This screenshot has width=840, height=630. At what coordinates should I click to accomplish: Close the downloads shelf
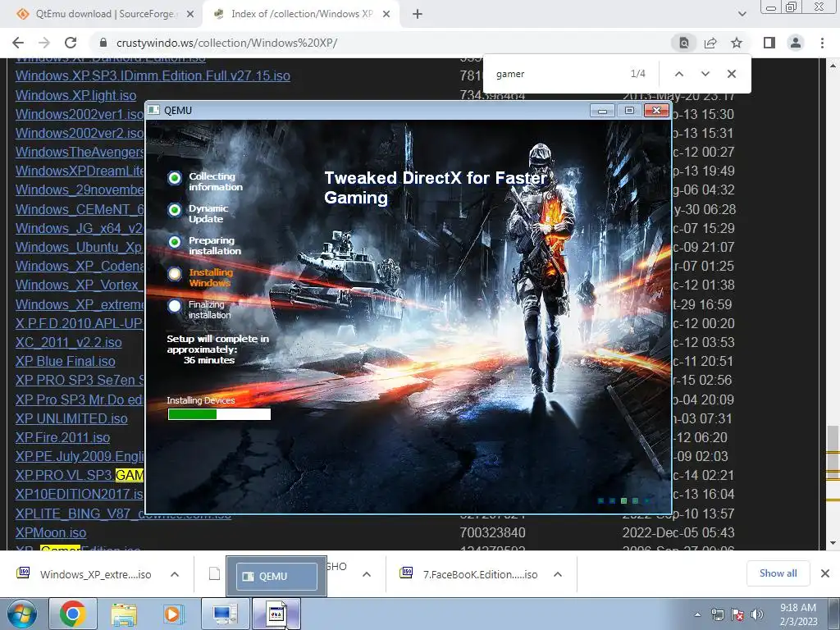[x=825, y=573]
